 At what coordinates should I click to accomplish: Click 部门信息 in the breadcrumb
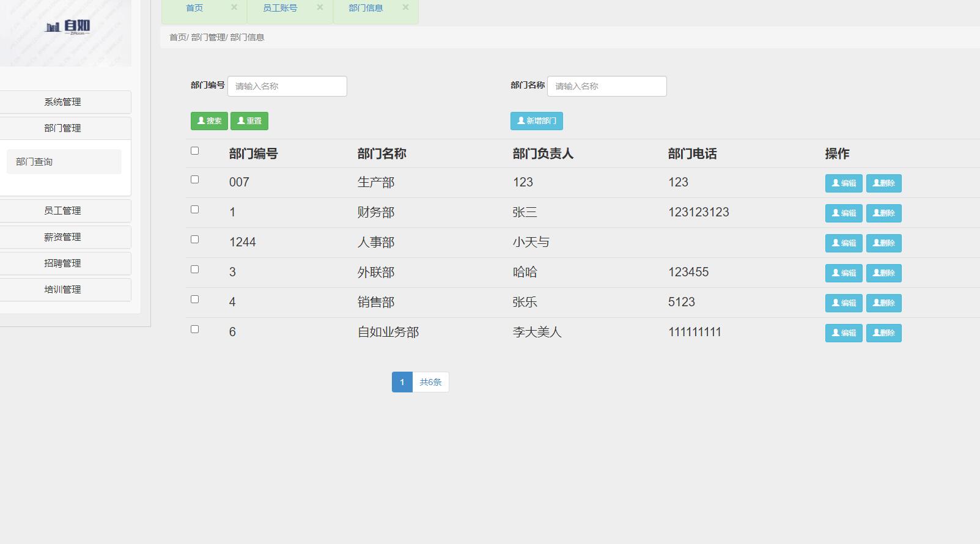[247, 37]
